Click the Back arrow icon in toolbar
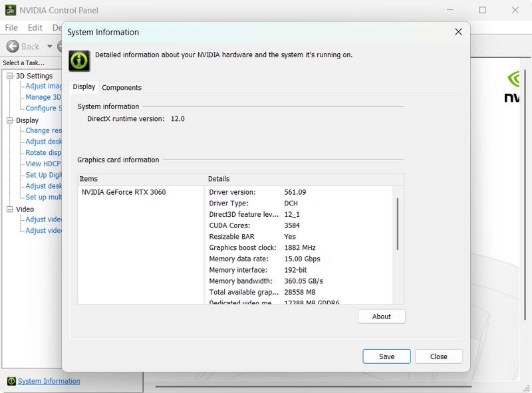Viewport: 532px width, 393px height. (x=13, y=47)
